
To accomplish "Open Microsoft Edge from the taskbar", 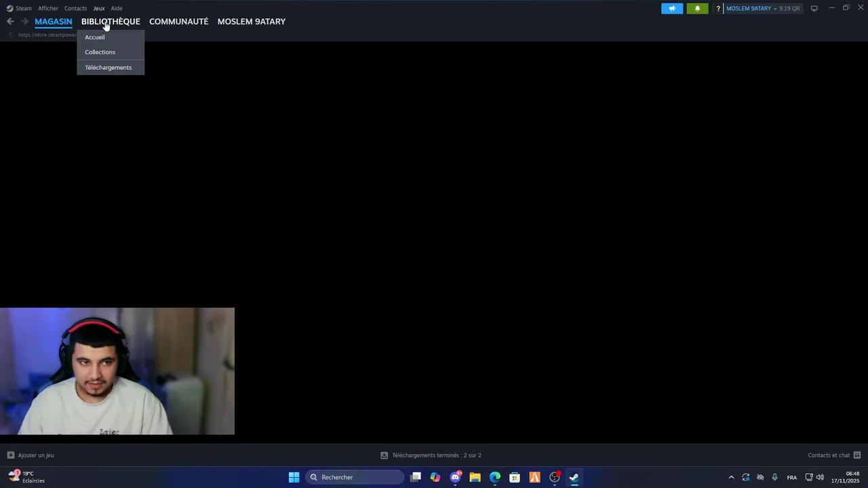I will click(495, 477).
